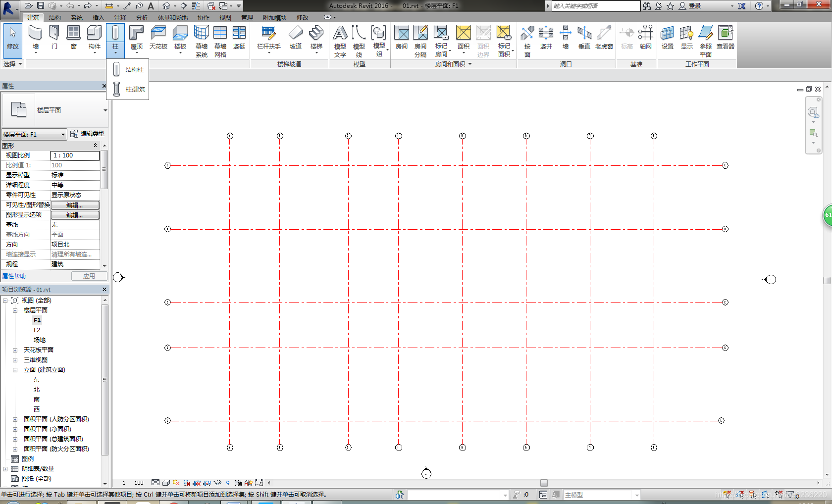The height and width of the screenshot is (504, 832).
Task: Select the Ceiling (天花板) tool
Action: (x=158, y=38)
